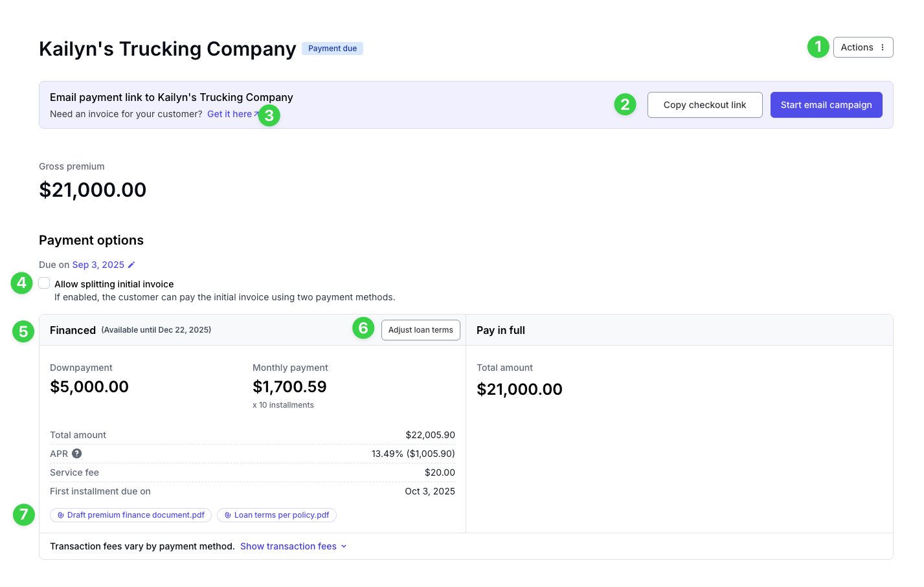Open the Actions dropdown button
Screen dimensions: 924x587
click(x=863, y=47)
